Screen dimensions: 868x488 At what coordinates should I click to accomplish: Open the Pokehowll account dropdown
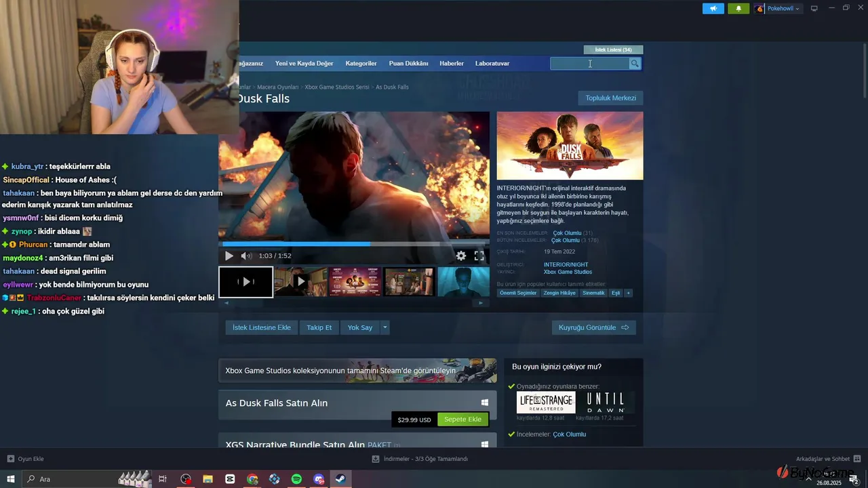click(x=778, y=8)
